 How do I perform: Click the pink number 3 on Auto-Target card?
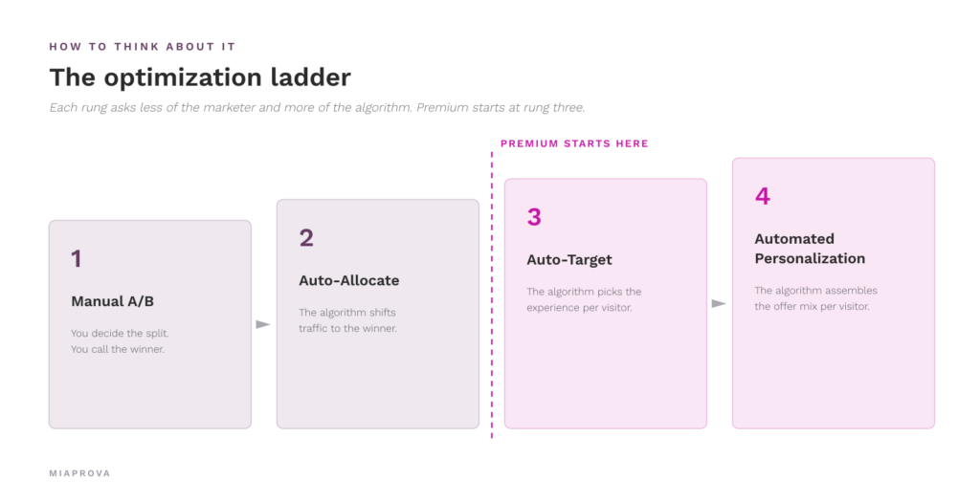click(534, 217)
